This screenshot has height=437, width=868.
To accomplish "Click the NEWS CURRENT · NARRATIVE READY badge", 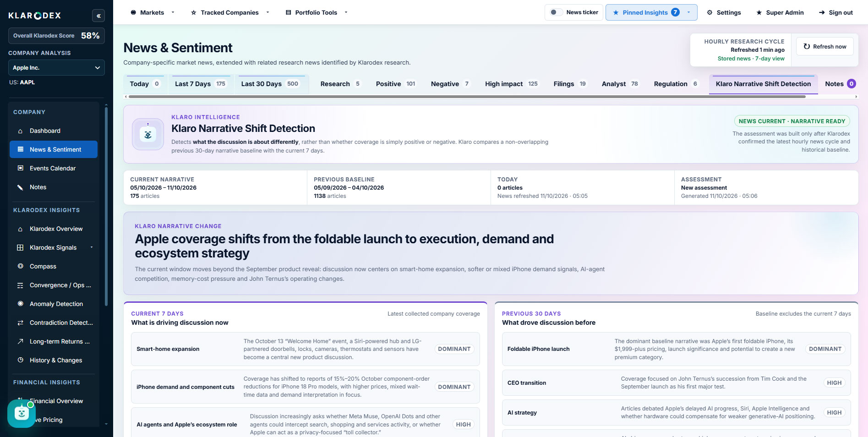I will tap(792, 121).
